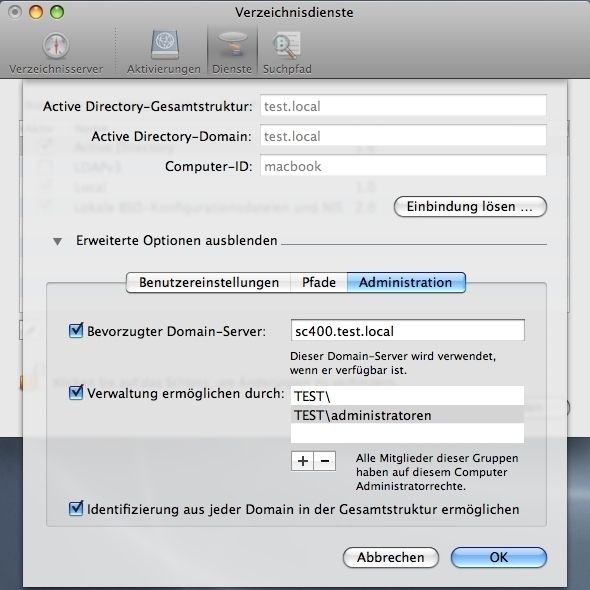Add a group with the plus button

(x=302, y=461)
